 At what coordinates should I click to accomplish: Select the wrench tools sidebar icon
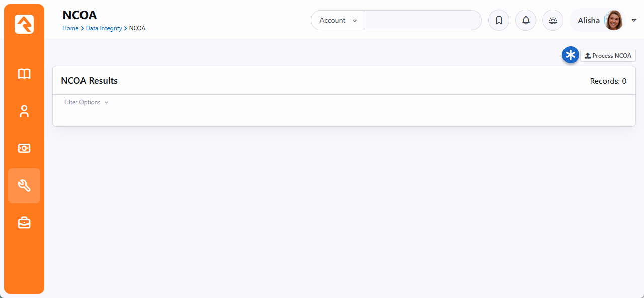coord(24,186)
